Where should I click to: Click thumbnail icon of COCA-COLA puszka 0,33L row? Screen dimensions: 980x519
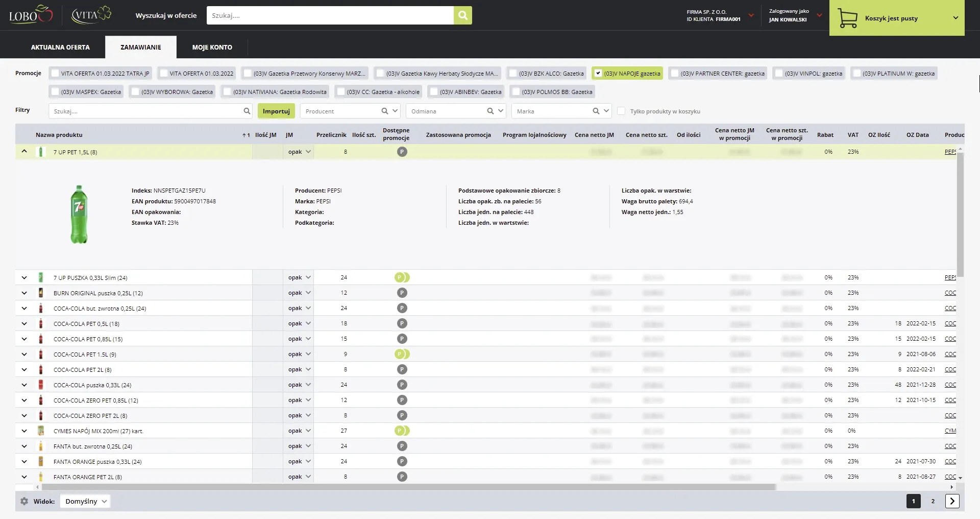tap(41, 385)
